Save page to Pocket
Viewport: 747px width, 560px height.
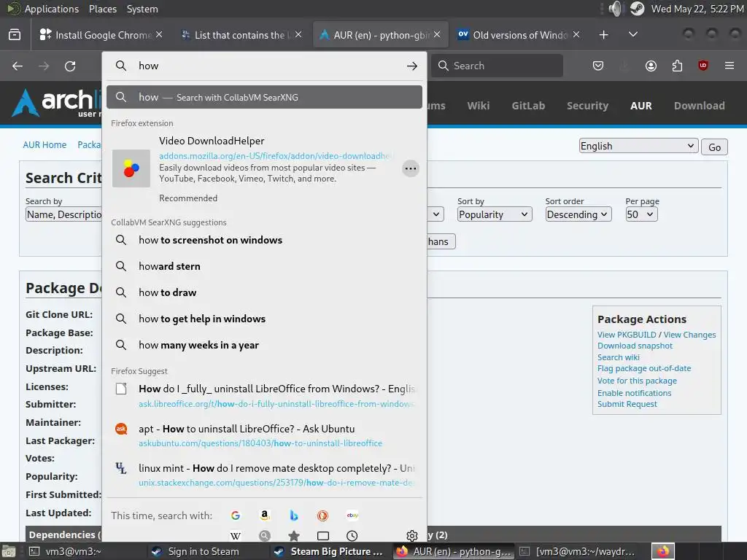[x=598, y=66]
